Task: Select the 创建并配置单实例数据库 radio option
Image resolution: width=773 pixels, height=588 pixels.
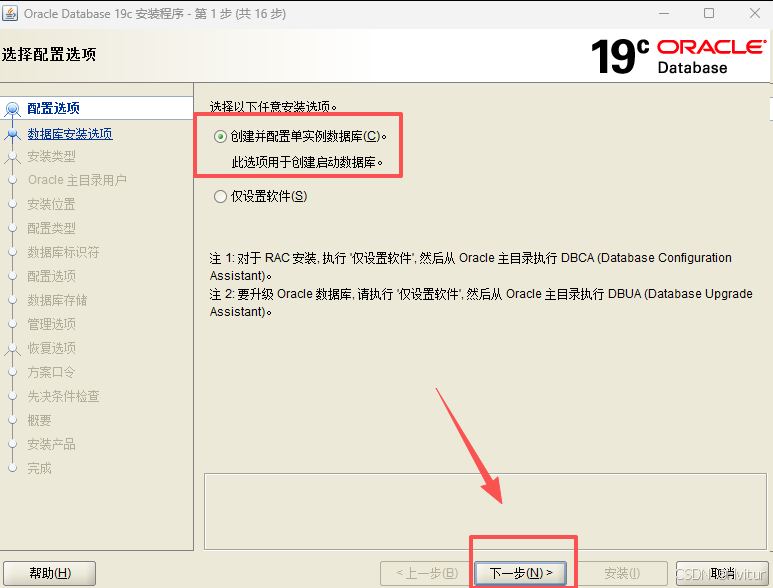Action: [220, 137]
